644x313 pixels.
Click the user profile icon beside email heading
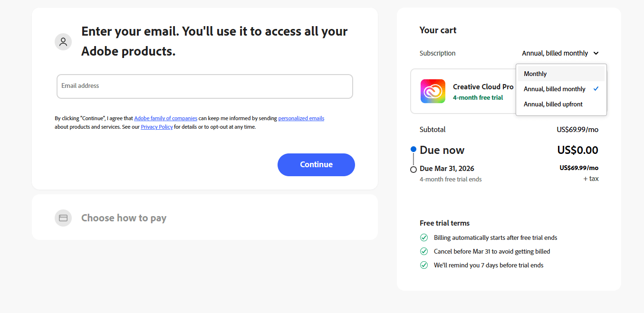pyautogui.click(x=63, y=42)
